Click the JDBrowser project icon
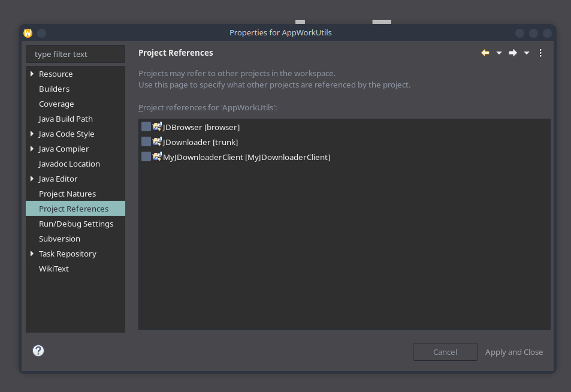The image size is (571, 392). tap(158, 126)
